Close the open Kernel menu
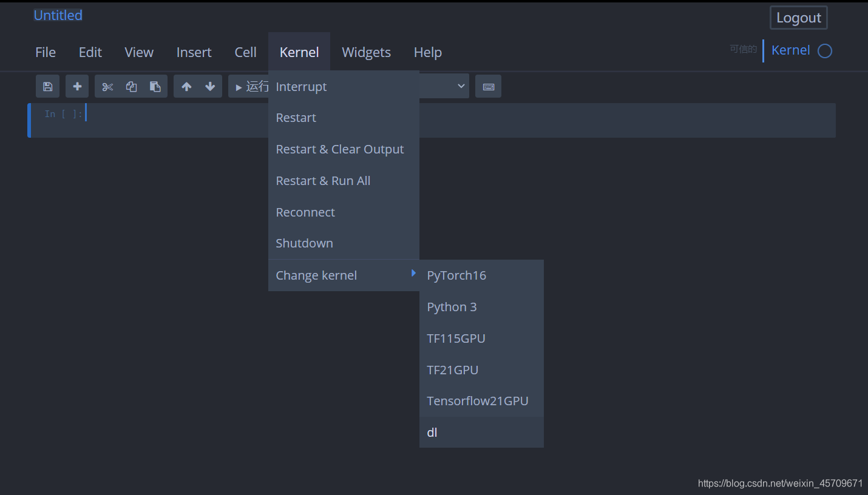 tap(299, 52)
